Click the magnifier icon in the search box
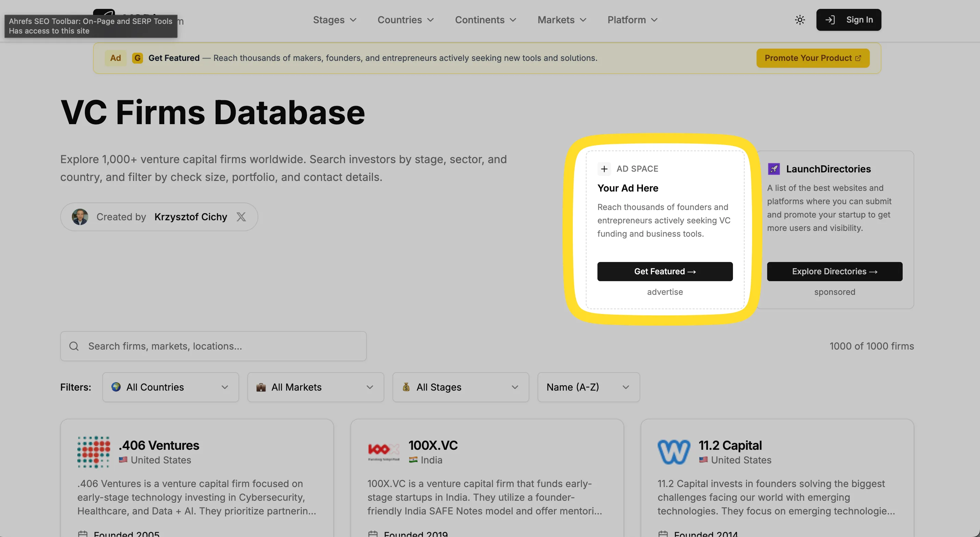Screen dimensions: 980x537 (74, 346)
